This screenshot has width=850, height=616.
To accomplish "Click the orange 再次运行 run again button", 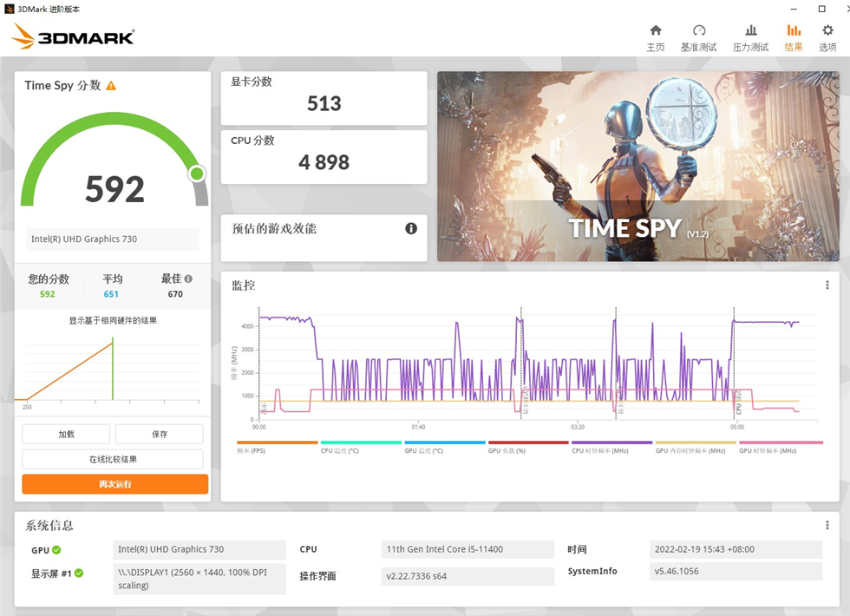I will [x=114, y=484].
